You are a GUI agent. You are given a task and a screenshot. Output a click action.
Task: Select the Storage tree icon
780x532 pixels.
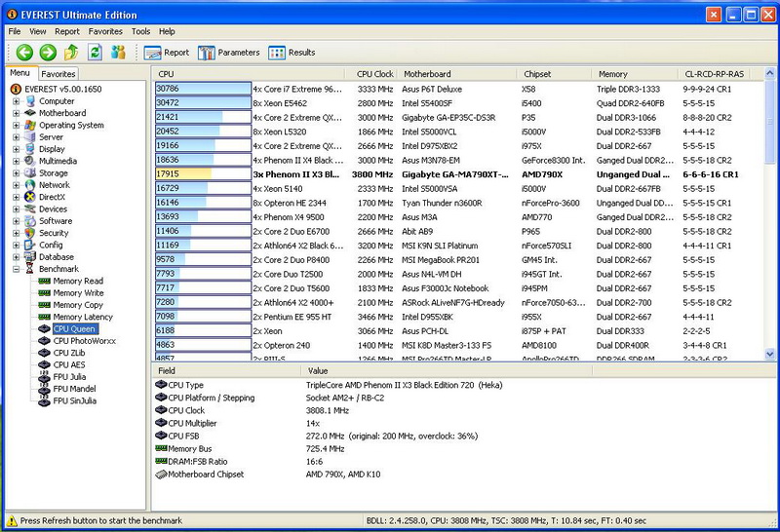click(x=30, y=172)
